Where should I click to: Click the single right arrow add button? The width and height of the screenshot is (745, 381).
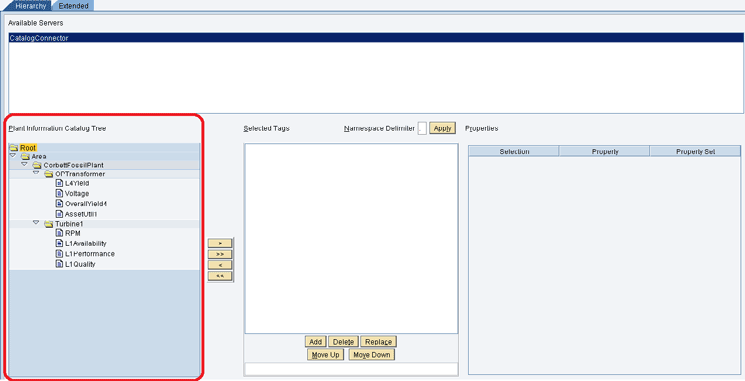(x=220, y=243)
